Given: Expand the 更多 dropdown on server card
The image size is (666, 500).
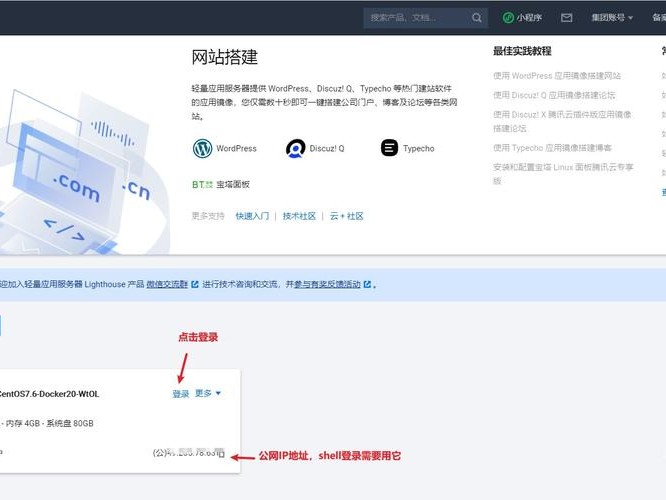Looking at the screenshot, I should (208, 393).
